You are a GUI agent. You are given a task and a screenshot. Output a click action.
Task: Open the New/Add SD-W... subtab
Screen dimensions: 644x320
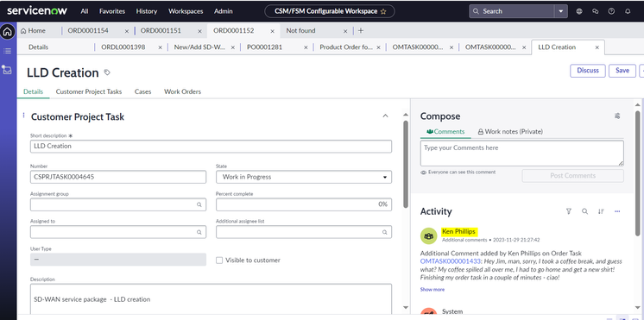tap(199, 47)
